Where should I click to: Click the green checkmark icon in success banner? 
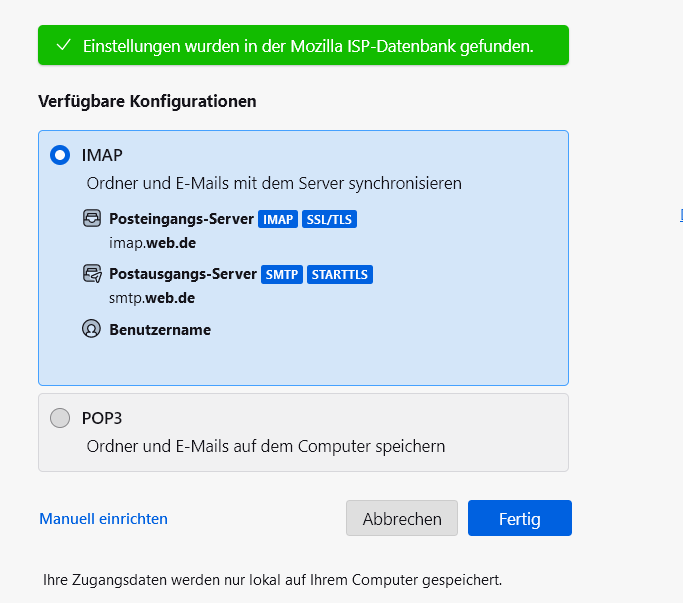click(64, 46)
